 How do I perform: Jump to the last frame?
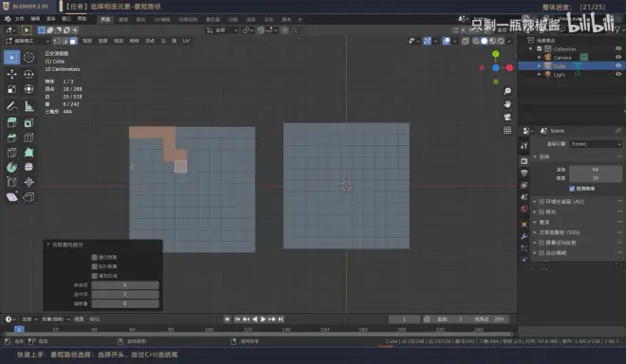point(281,318)
